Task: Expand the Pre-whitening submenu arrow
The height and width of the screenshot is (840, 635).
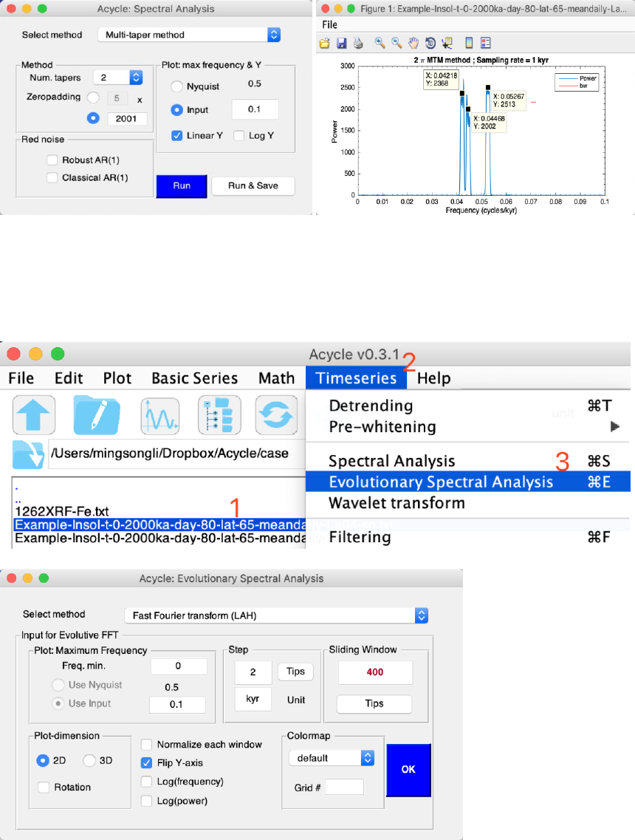Action: (614, 427)
